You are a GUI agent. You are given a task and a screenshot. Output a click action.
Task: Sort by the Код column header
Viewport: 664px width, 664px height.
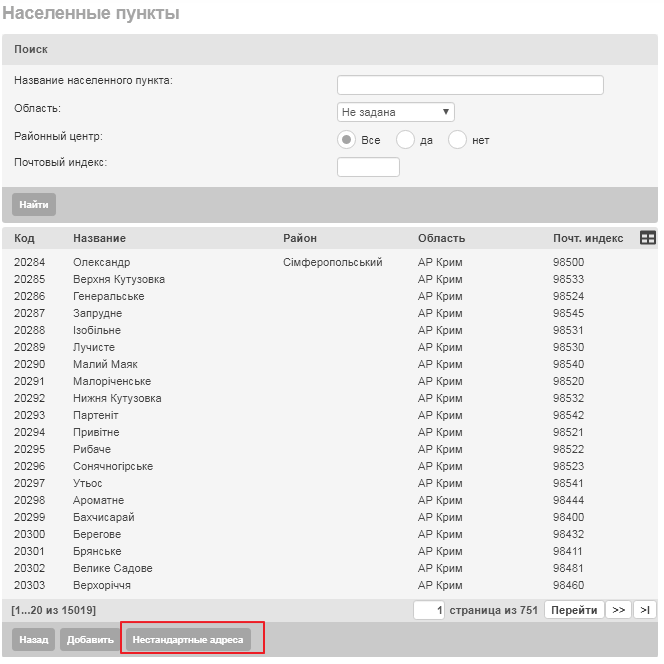(x=24, y=238)
